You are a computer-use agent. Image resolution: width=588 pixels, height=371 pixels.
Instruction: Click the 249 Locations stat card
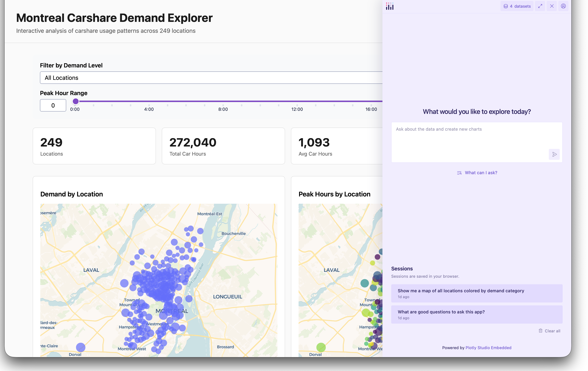(94, 146)
